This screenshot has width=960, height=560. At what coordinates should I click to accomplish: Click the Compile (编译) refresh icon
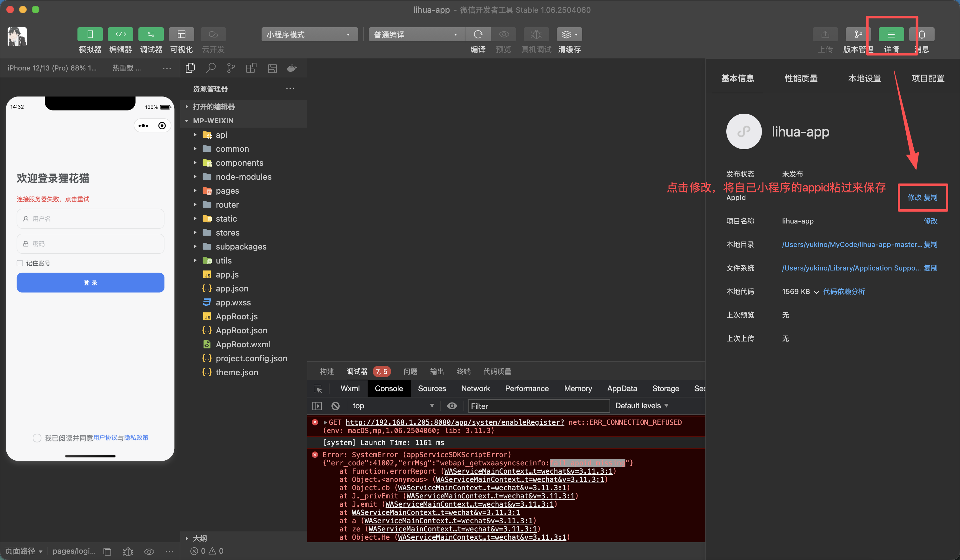(x=478, y=34)
